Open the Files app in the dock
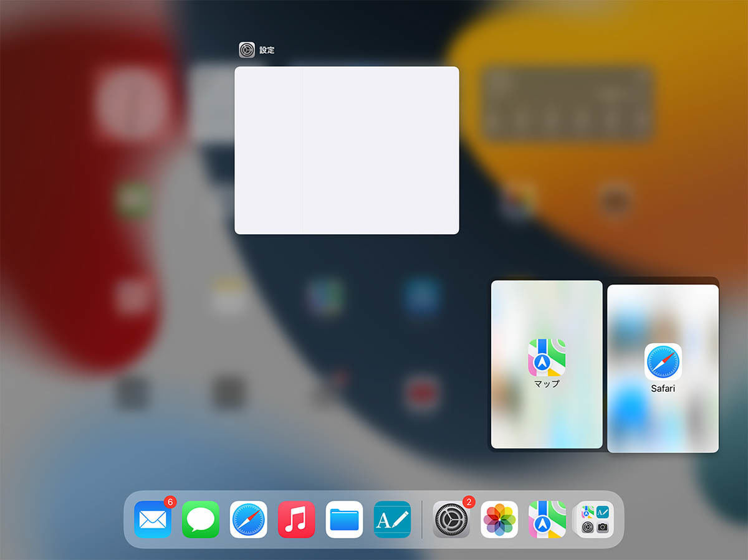Viewport: 748px width, 560px height. click(345, 519)
